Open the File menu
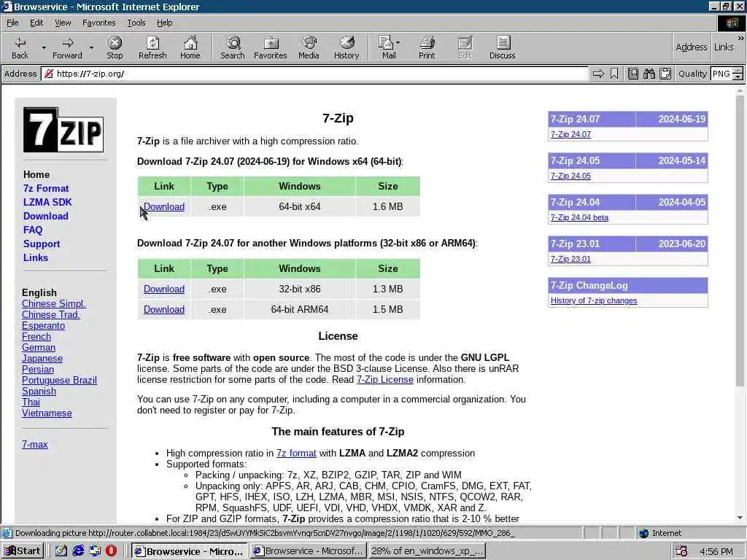This screenshot has height=560, width=747. click(x=12, y=23)
